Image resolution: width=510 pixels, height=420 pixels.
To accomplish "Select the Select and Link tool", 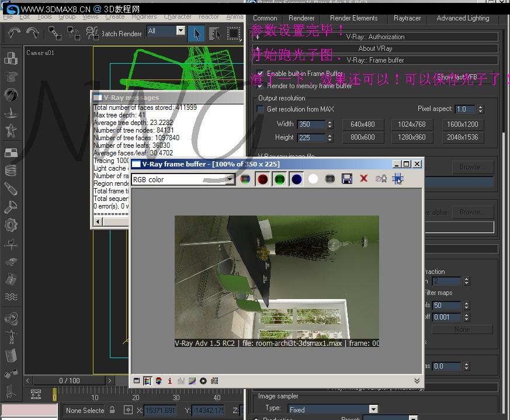I will (x=55, y=33).
